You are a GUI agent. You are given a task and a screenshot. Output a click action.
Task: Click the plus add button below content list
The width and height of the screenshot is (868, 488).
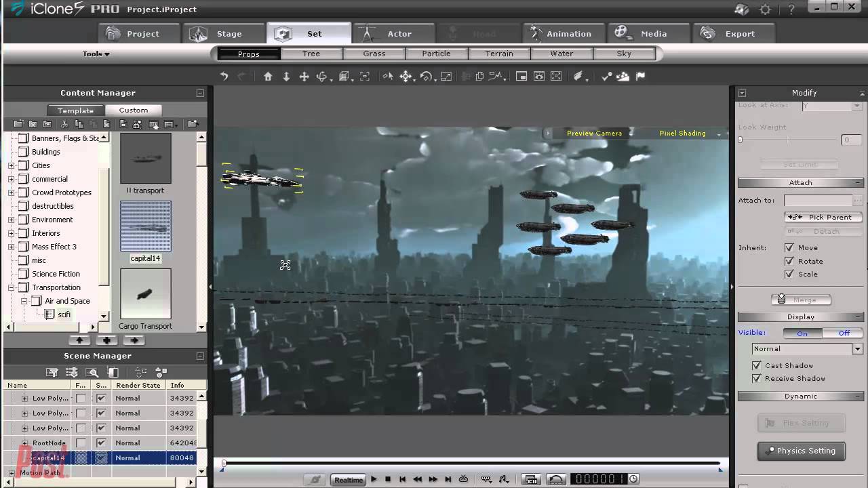[x=106, y=340]
